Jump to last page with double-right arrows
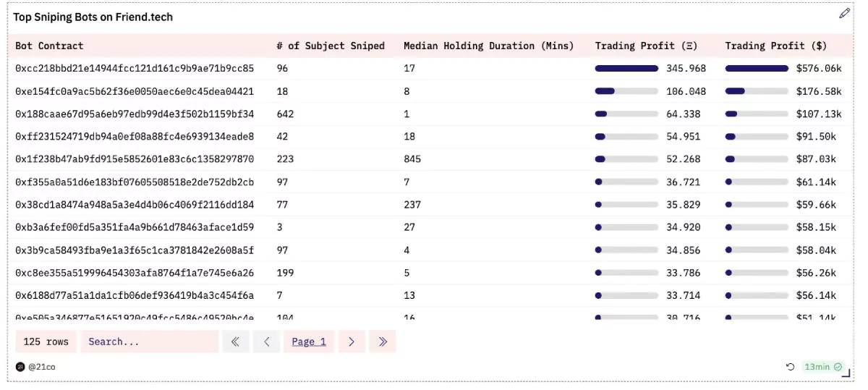Viewport: 868px width, 390px height. click(383, 342)
